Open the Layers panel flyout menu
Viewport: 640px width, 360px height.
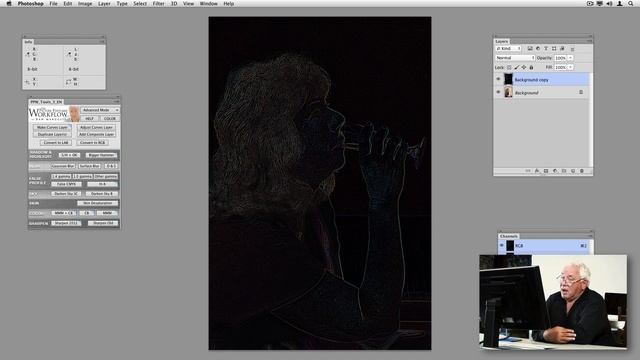(x=589, y=41)
